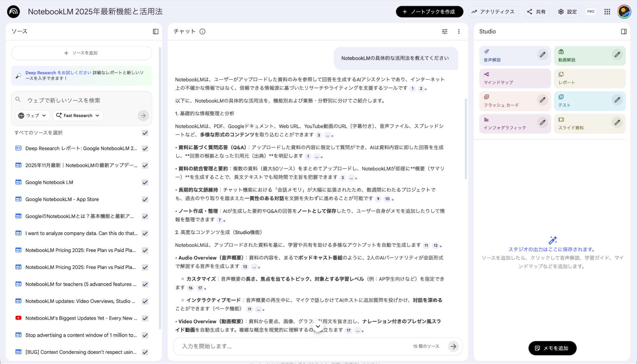Collapse the Studio panel

(x=624, y=32)
